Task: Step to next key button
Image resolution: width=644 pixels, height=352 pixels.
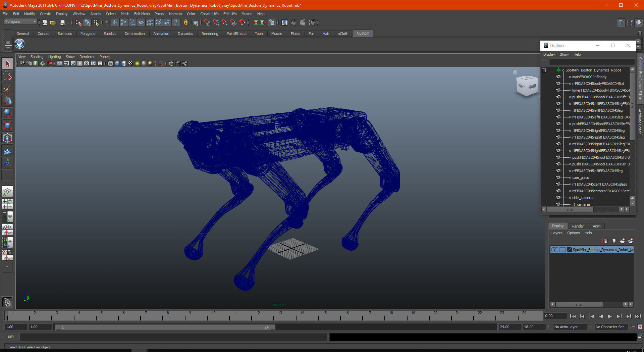Action: click(619, 316)
